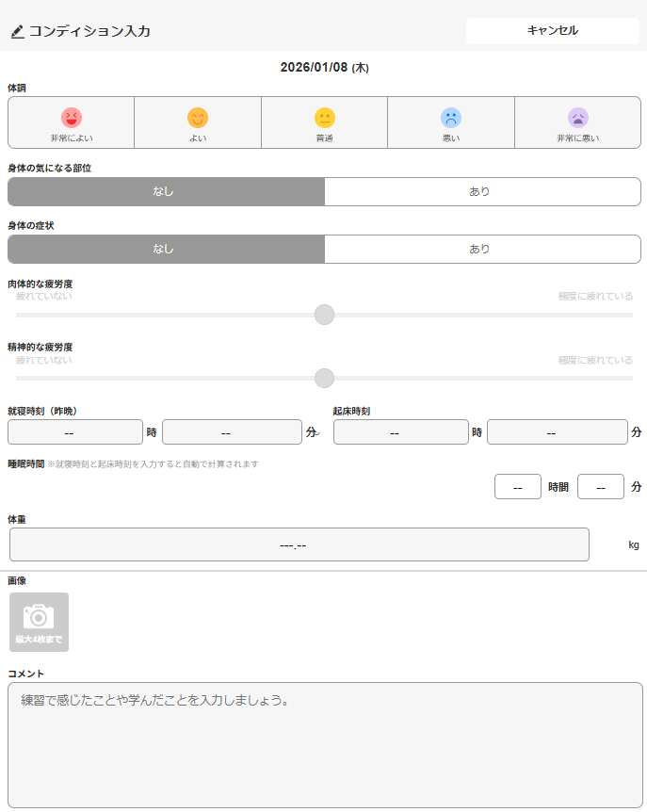This screenshot has width=647, height=812.
Task: Select the 非常によい red face icon
Action: point(72,118)
